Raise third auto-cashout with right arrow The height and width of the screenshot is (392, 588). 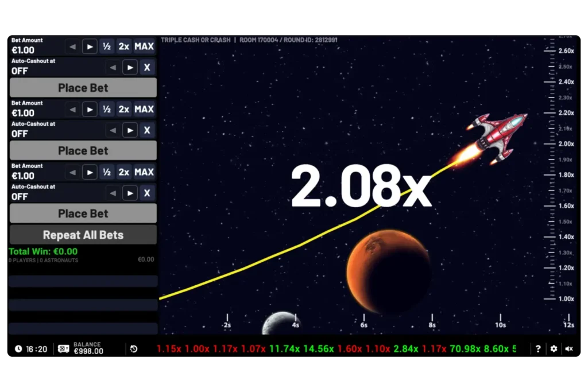pyautogui.click(x=130, y=193)
